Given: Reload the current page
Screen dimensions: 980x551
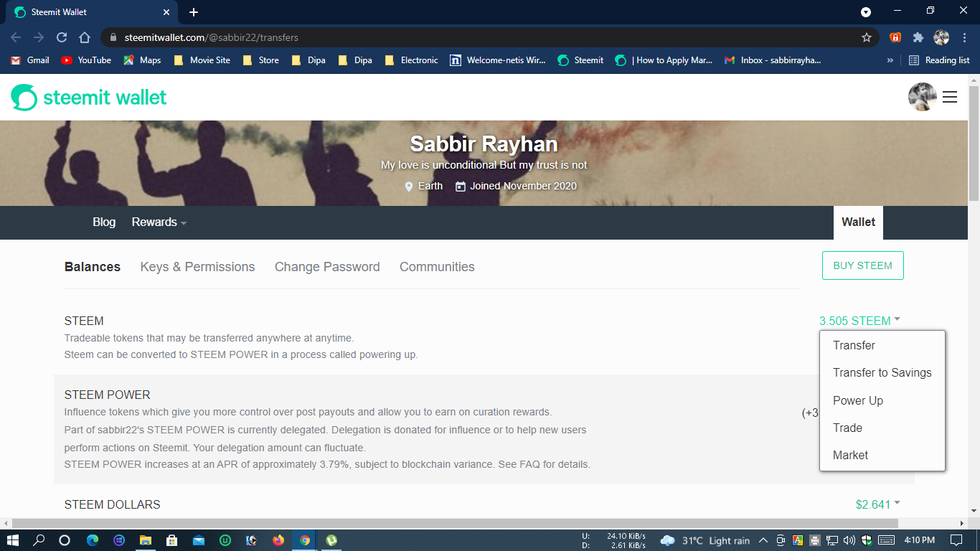Looking at the screenshot, I should click(x=62, y=37).
